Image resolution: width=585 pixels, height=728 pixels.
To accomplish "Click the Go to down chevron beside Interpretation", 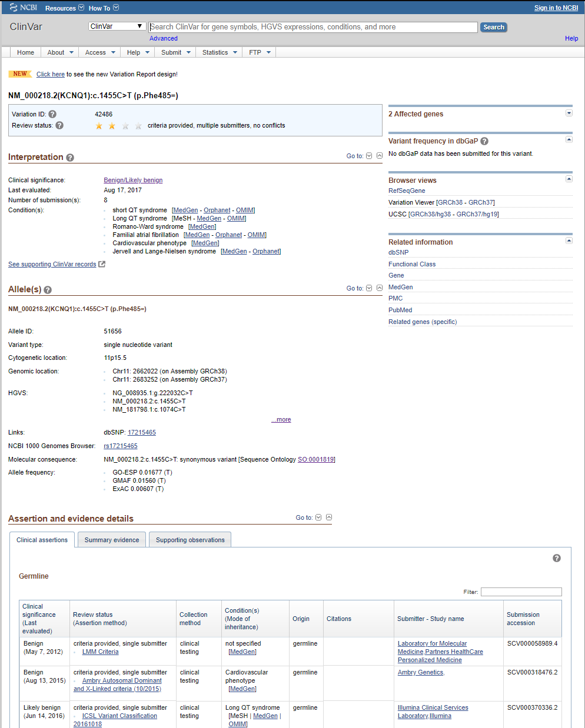I will [369, 156].
